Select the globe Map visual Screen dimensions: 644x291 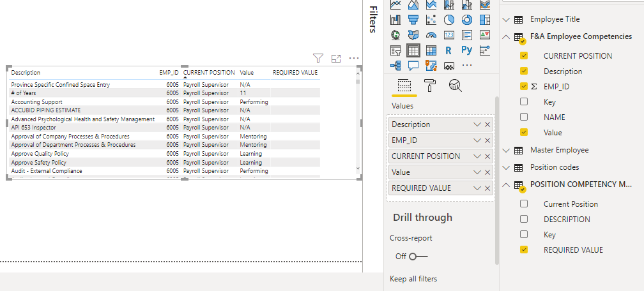click(395, 35)
